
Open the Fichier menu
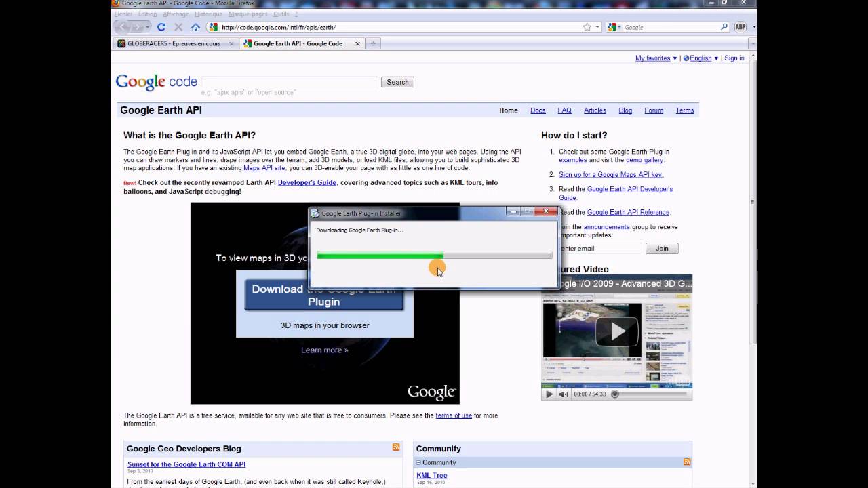[x=123, y=14]
